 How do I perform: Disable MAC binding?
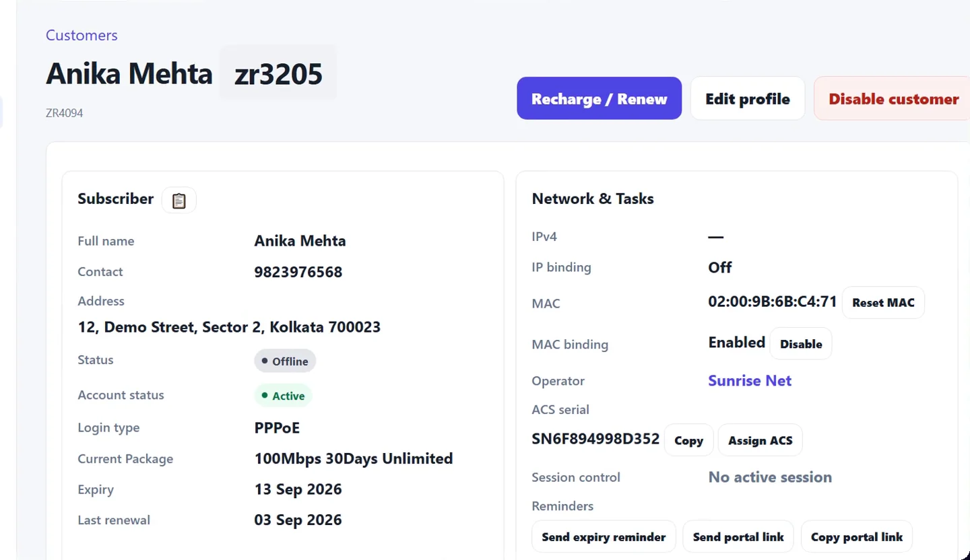tap(801, 344)
